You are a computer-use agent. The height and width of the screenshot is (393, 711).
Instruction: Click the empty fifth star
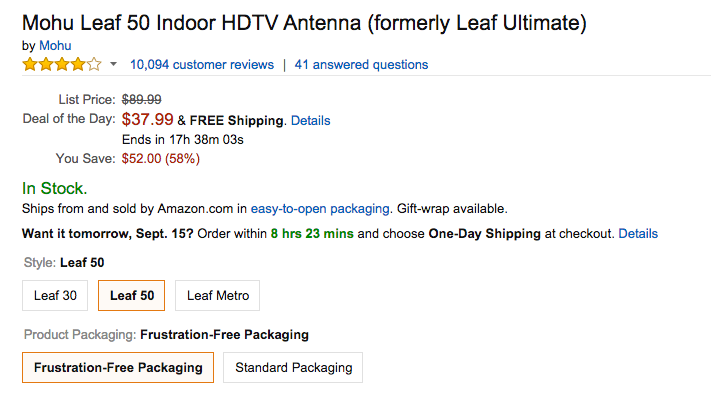94,64
